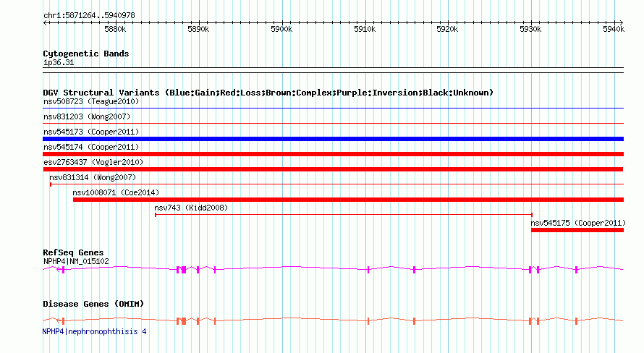Click the 5940k ruler tick label
Image resolution: width=644 pixels, height=353 pixels.
tap(614, 29)
